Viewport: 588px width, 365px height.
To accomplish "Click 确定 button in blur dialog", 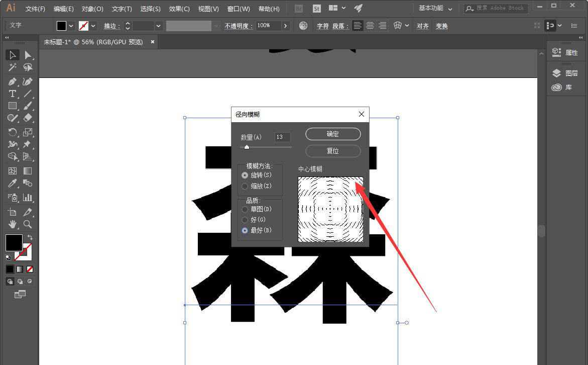I will (x=333, y=134).
